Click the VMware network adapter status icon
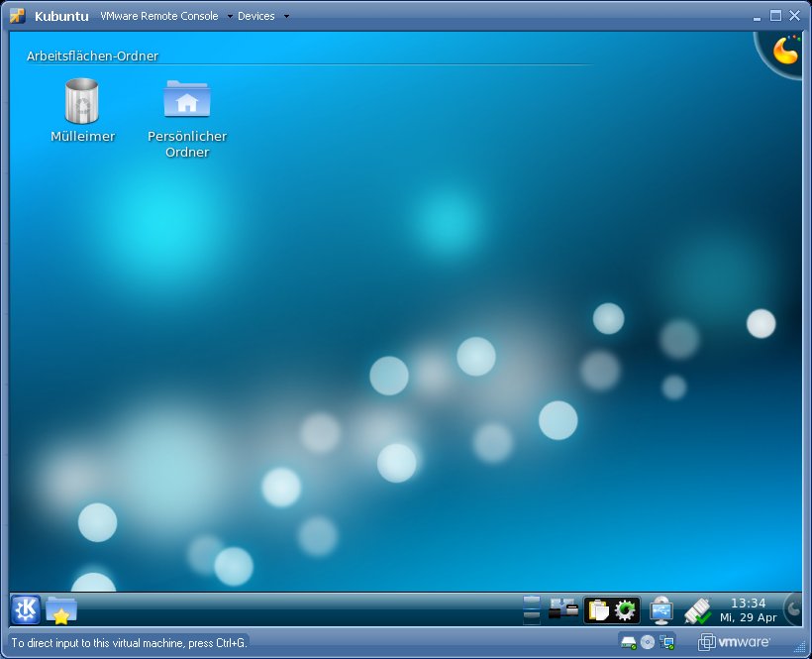 coord(667,643)
